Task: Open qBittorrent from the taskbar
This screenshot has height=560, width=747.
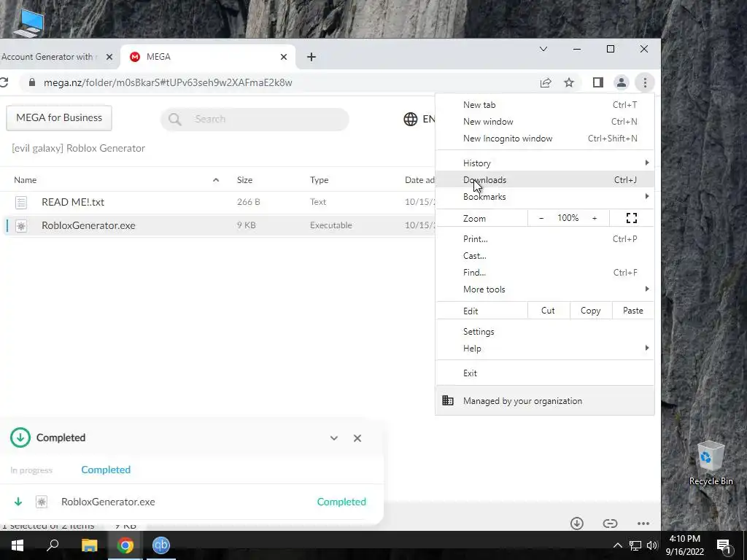Action: click(x=161, y=545)
